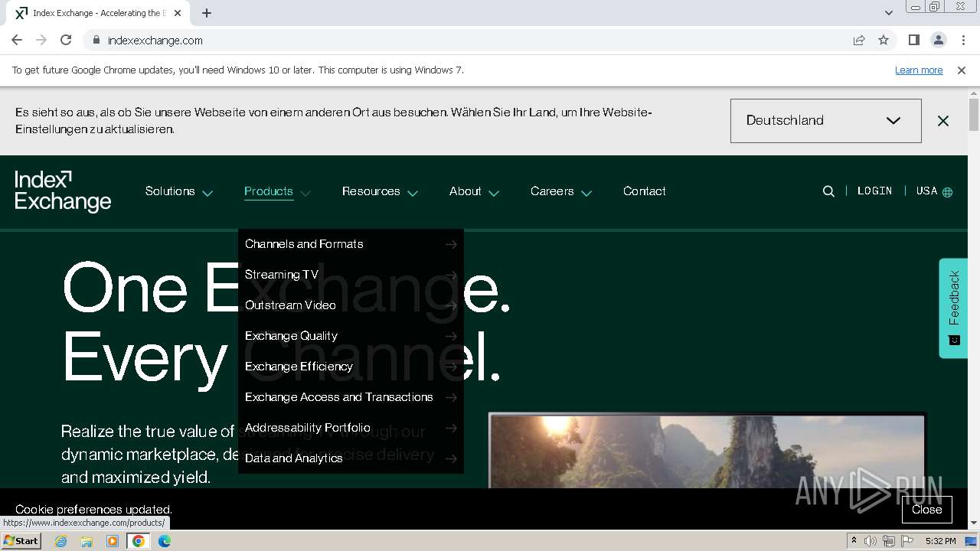The image size is (980, 551).
Task: Close the country selection banner
Action: point(943,121)
